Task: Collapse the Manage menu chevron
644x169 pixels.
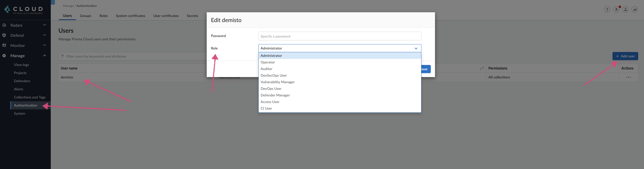Action: tap(45, 55)
